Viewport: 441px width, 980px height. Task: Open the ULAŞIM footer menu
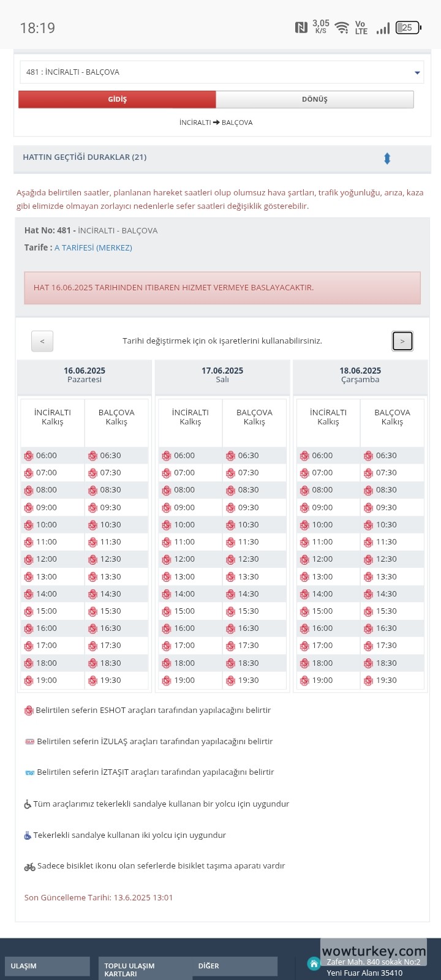coord(47,966)
